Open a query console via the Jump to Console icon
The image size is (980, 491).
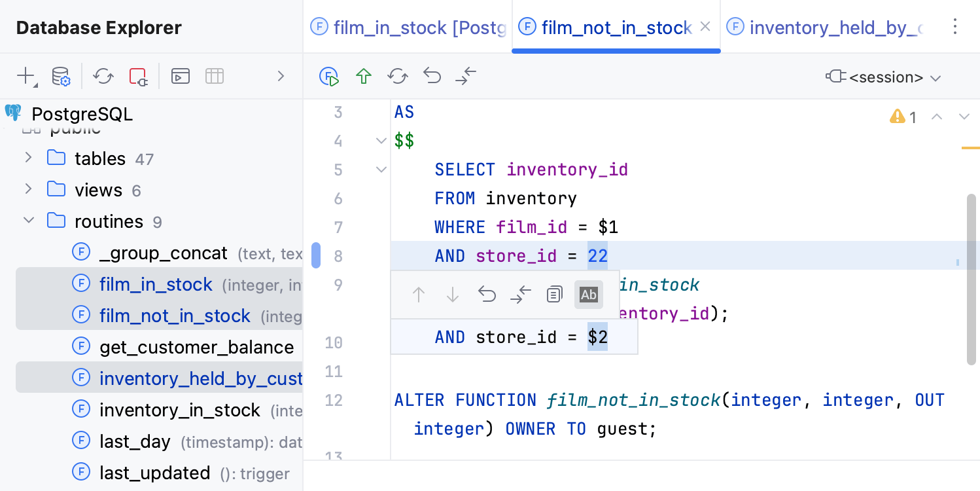[x=180, y=76]
